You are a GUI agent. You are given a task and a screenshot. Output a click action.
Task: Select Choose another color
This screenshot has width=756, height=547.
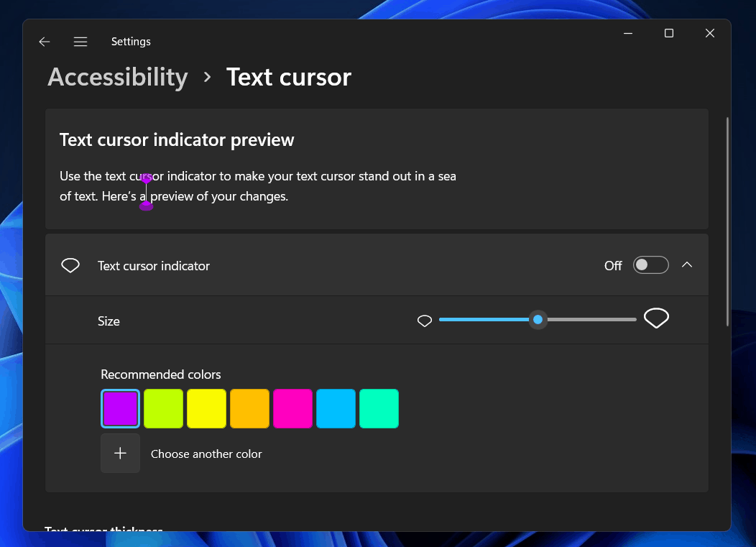(206, 454)
